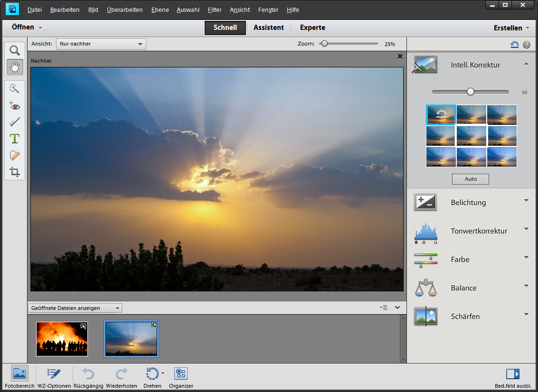Choose the green Text tool
Viewport: 538px width, 392px height.
(x=15, y=139)
